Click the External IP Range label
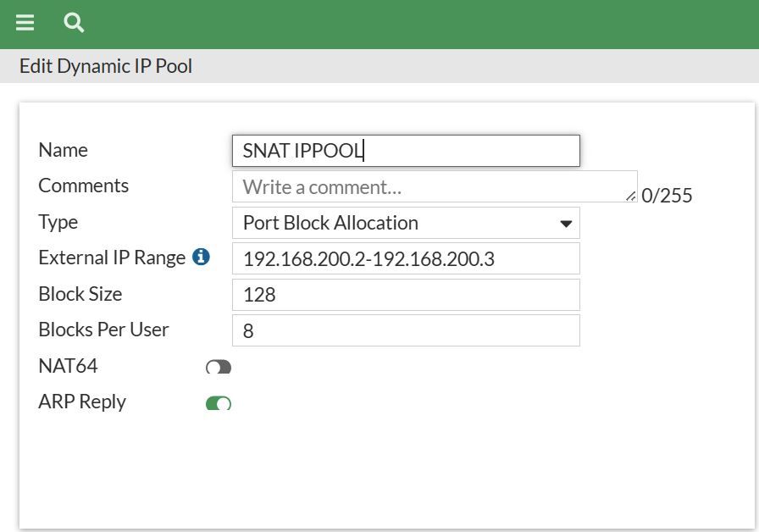The width and height of the screenshot is (759, 532). pyautogui.click(x=112, y=258)
